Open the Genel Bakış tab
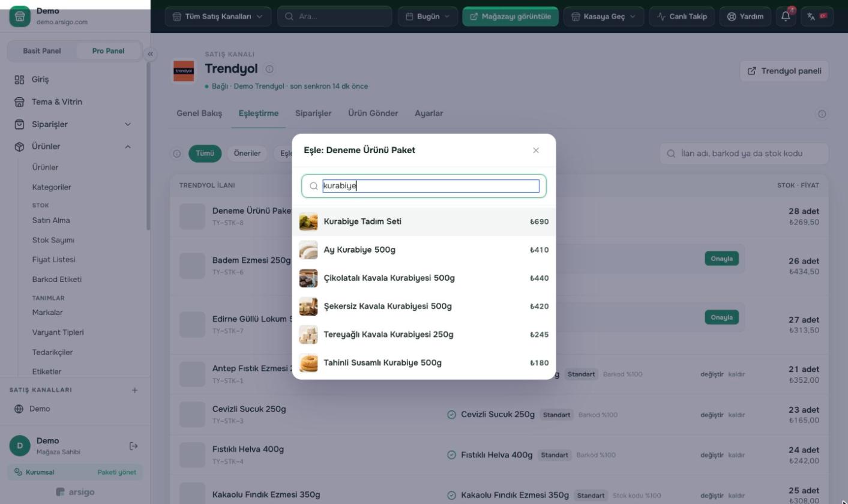848x504 pixels. [199, 113]
